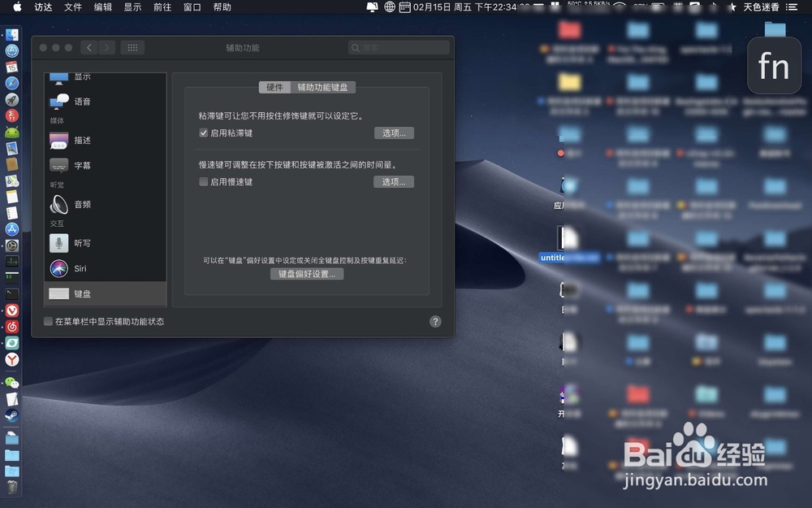Enable the 启用慢速键 checkbox

point(204,182)
